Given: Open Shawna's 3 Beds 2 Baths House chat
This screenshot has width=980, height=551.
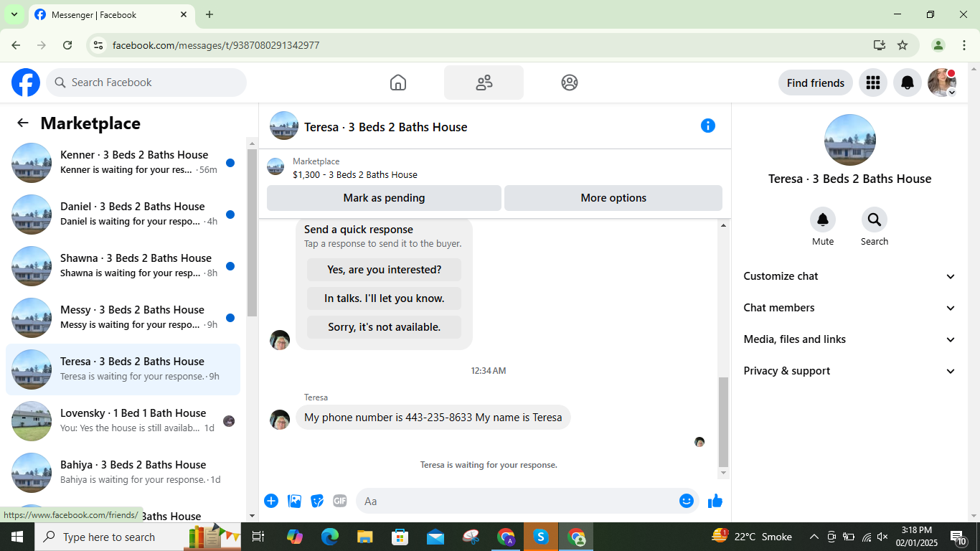Looking at the screenshot, I should [x=123, y=266].
